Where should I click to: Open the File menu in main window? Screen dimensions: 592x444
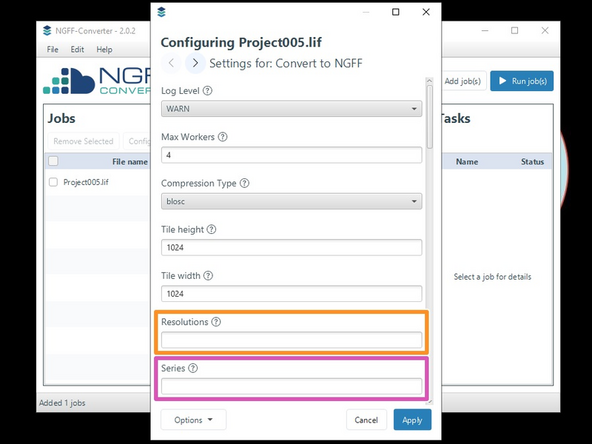click(x=52, y=49)
